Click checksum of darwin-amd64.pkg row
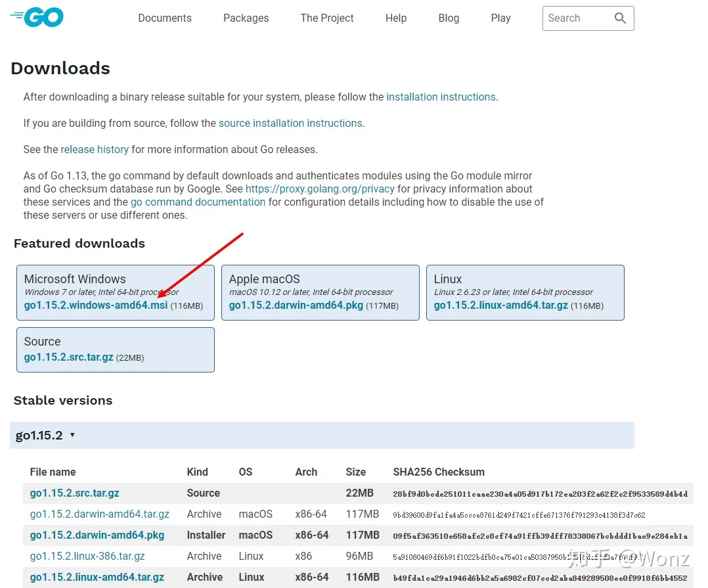The image size is (708, 588). [541, 535]
